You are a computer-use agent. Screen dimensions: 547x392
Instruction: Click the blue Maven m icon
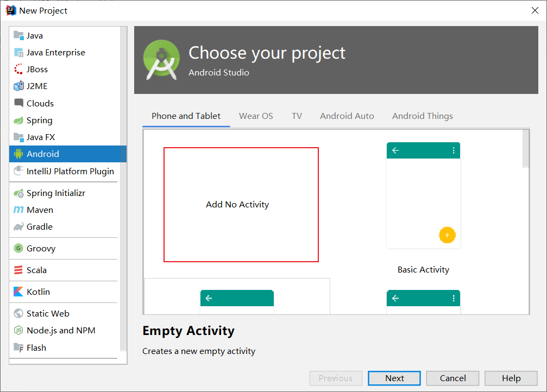click(18, 210)
